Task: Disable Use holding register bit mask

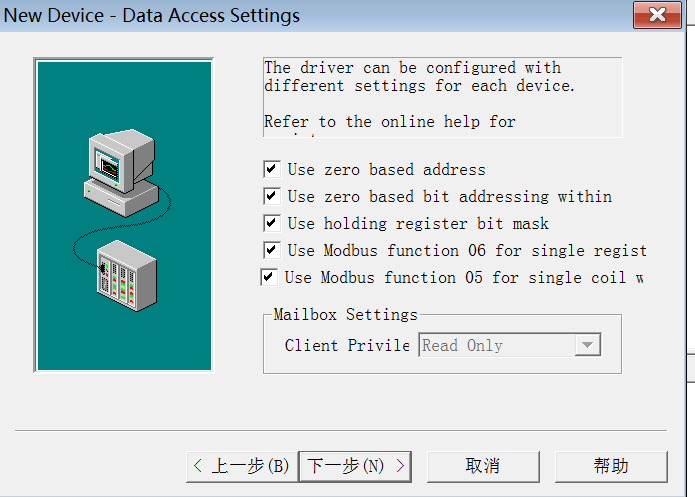Action: pos(271,224)
